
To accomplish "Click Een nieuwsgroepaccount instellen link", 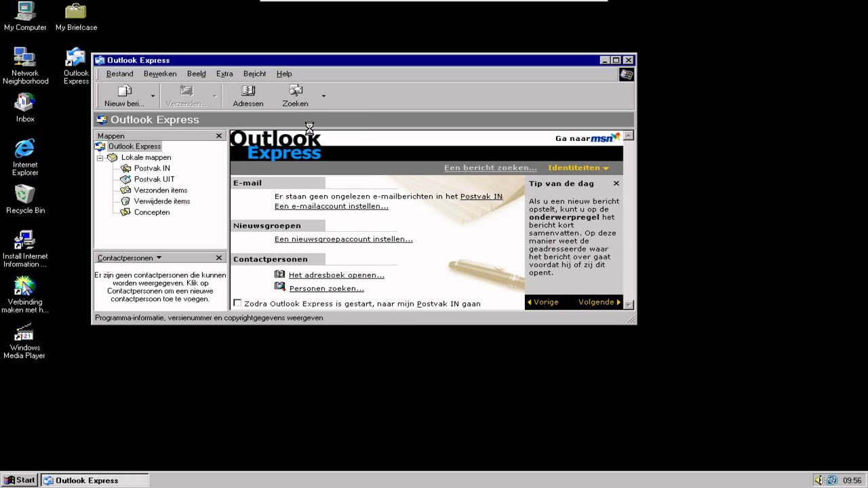I will coord(344,239).
